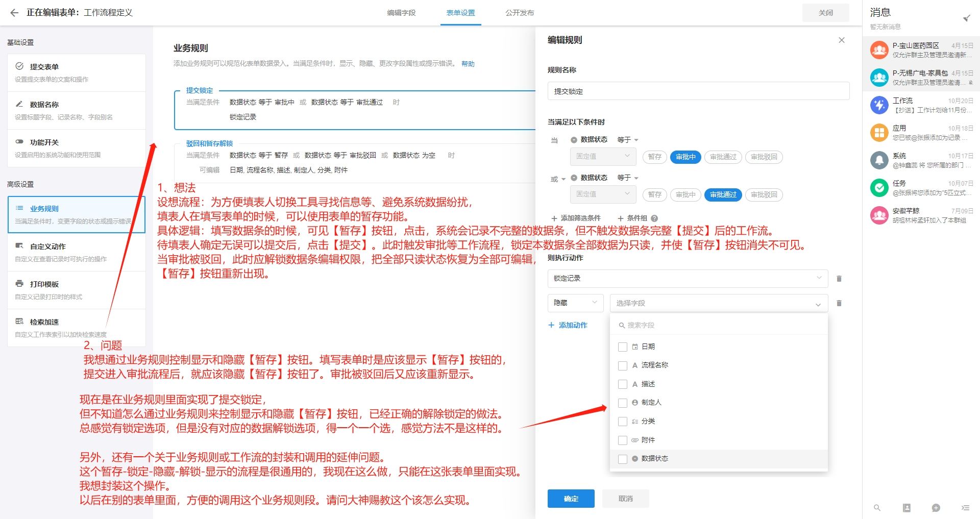Switch to the 公开发布 tab

pos(520,13)
